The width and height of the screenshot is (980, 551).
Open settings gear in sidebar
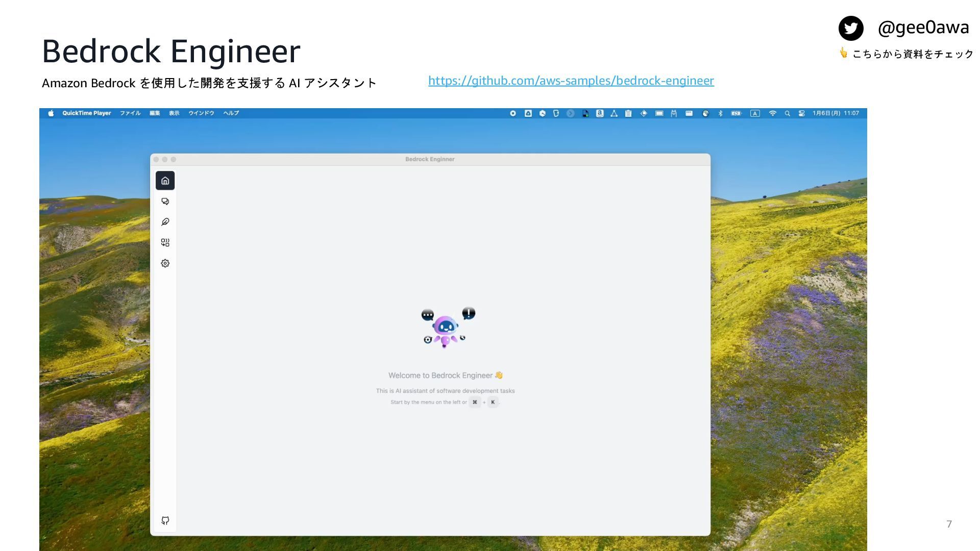point(165,263)
